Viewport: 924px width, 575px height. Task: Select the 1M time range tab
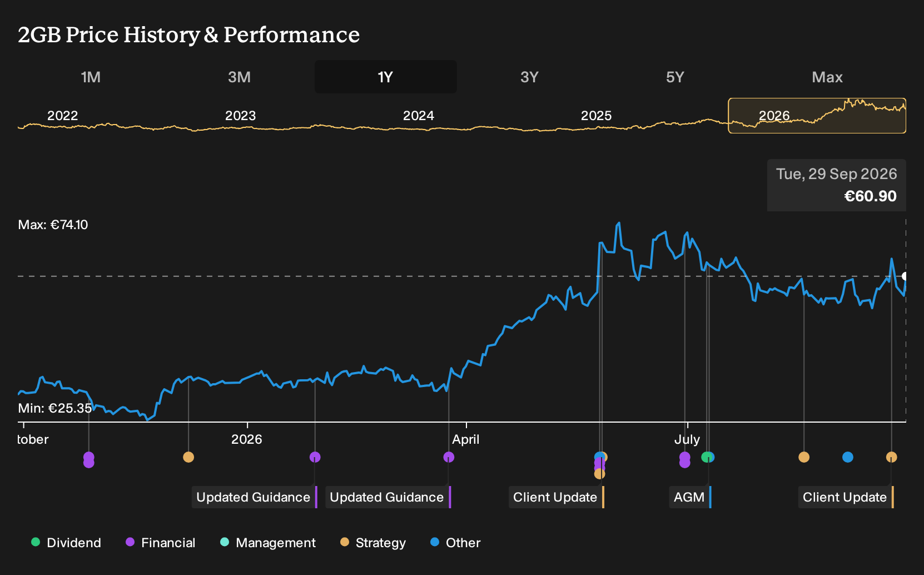tap(91, 77)
